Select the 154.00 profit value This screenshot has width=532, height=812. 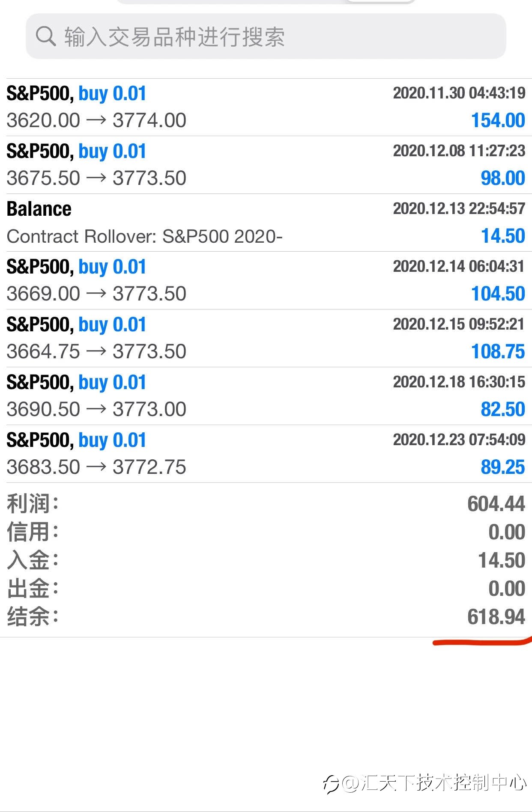coord(498,120)
